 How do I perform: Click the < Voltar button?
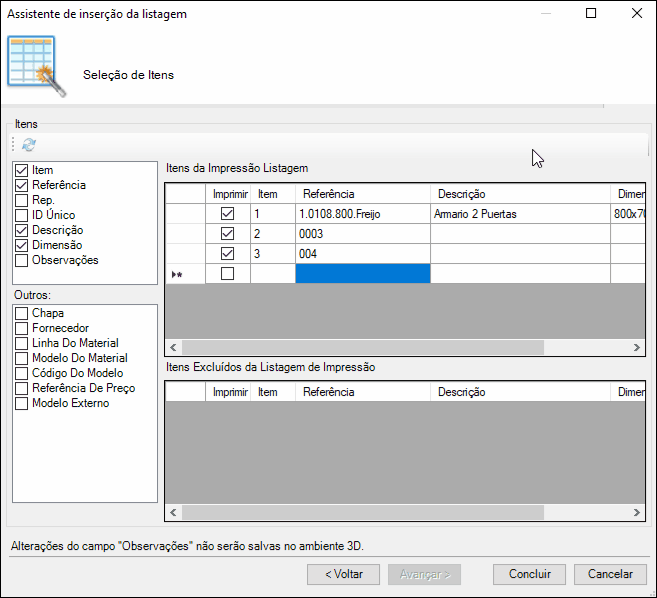344,574
